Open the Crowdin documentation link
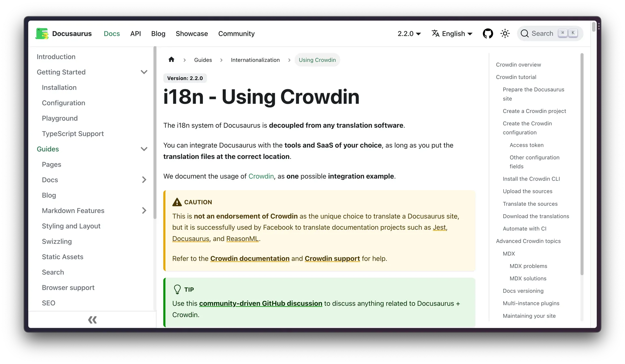This screenshot has height=364, width=625. click(x=250, y=259)
